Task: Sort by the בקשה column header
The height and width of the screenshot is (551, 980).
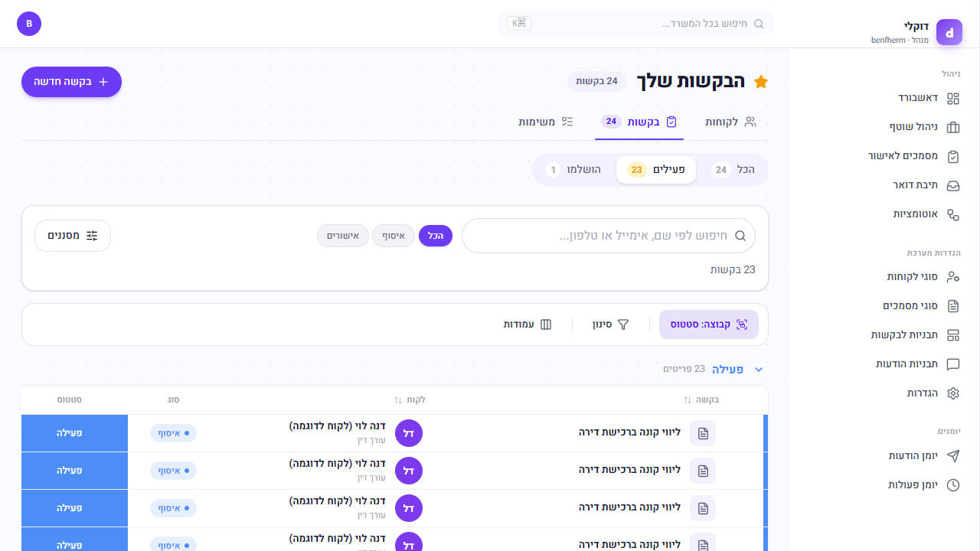Action: 701,399
